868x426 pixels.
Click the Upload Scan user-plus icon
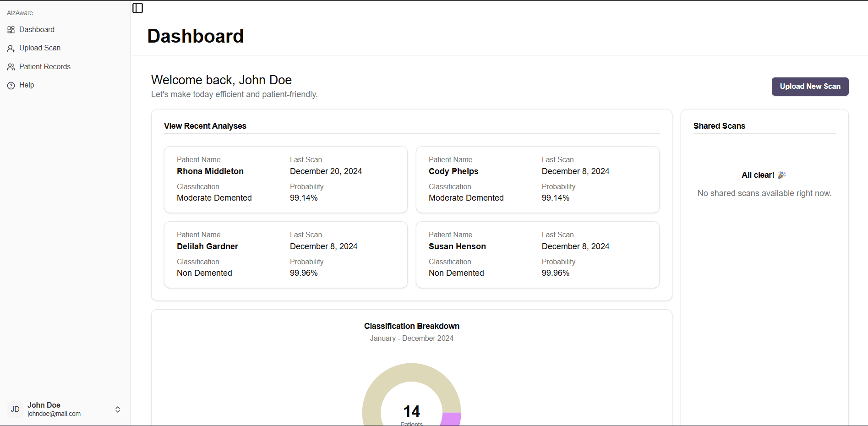(x=11, y=48)
